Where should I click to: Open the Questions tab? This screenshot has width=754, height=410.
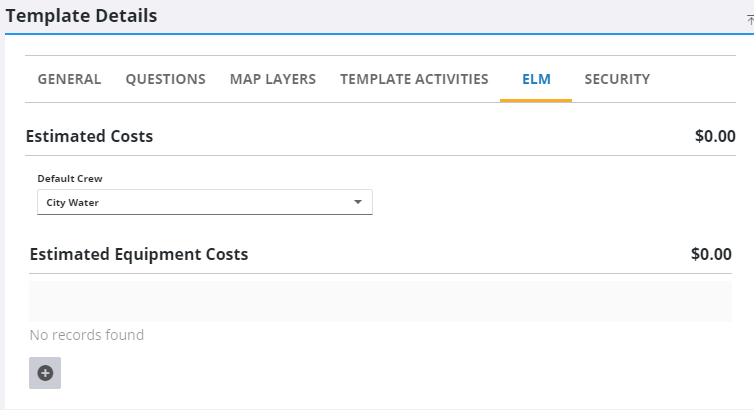[x=165, y=79]
